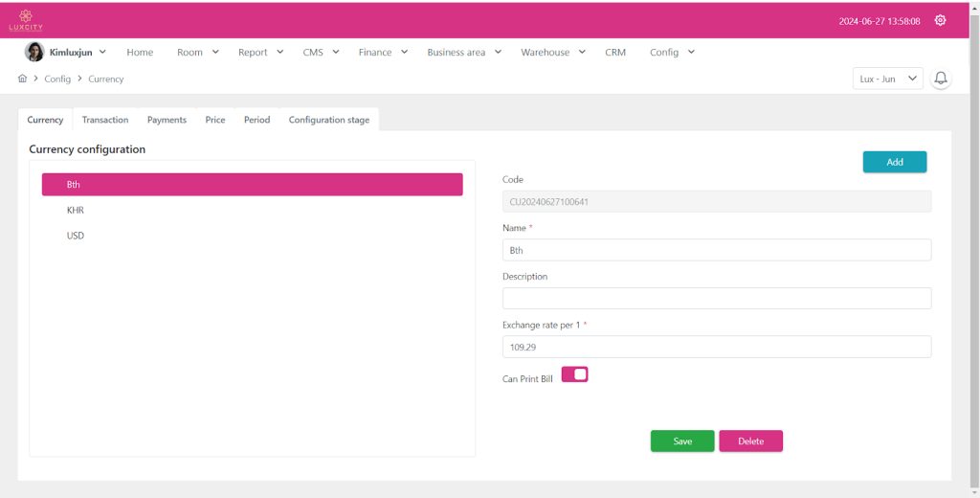This screenshot has height=498, width=980.
Task: Save the currency configuration
Action: coord(682,441)
